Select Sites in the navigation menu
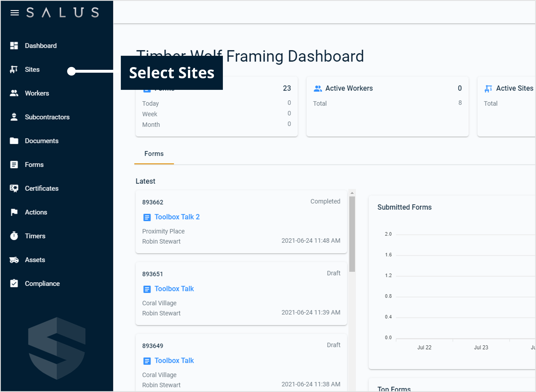This screenshot has height=392, width=536. click(32, 69)
